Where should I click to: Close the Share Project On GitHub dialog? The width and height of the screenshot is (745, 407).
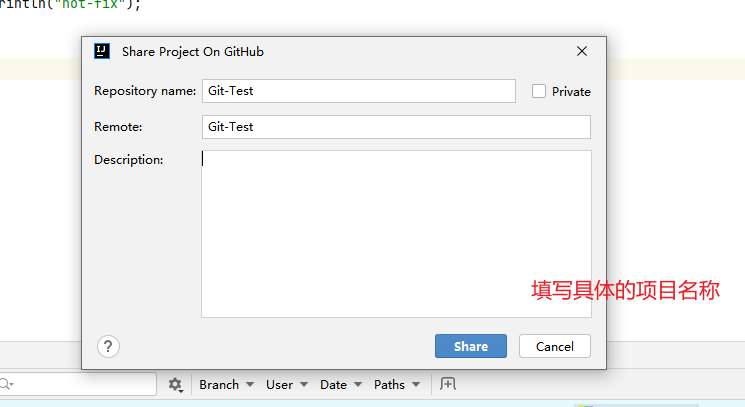click(582, 51)
